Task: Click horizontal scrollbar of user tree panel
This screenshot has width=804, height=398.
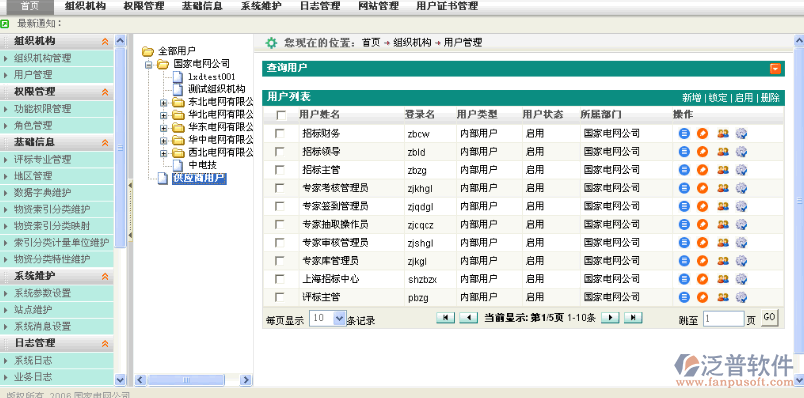Action: coord(193,380)
